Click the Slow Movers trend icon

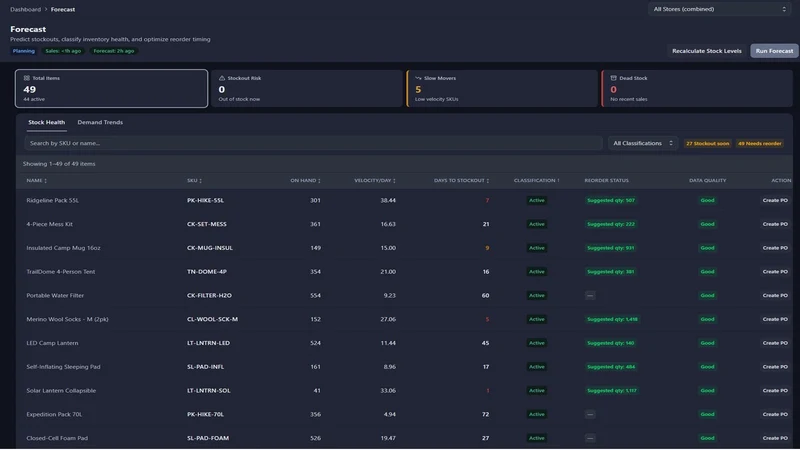pos(418,78)
